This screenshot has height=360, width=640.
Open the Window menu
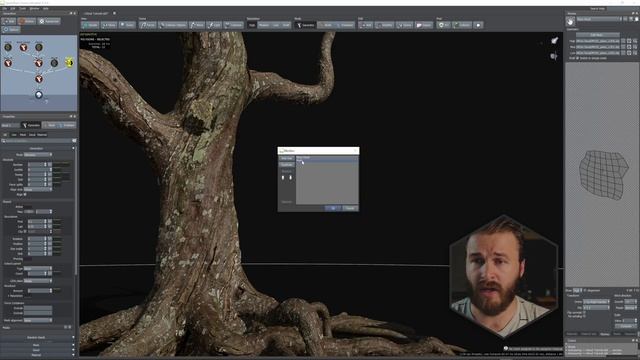34,8
